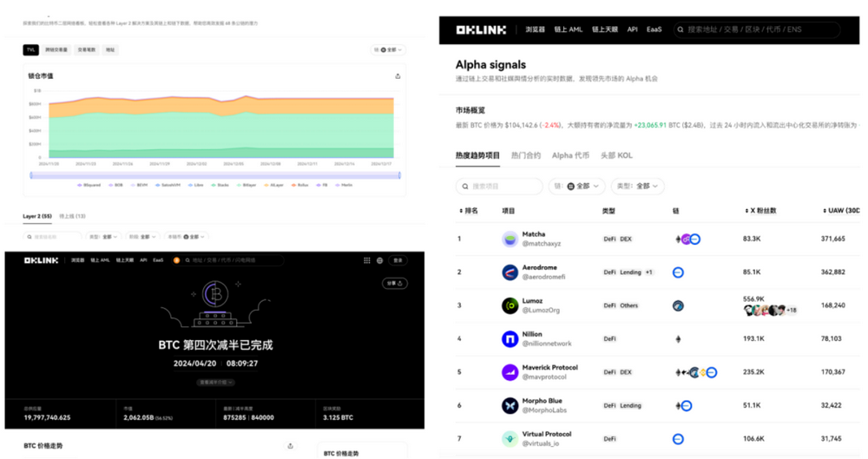The width and height of the screenshot is (868, 459).
Task: Click the chain icon in the Virtual Protocol row
Action: (x=678, y=439)
